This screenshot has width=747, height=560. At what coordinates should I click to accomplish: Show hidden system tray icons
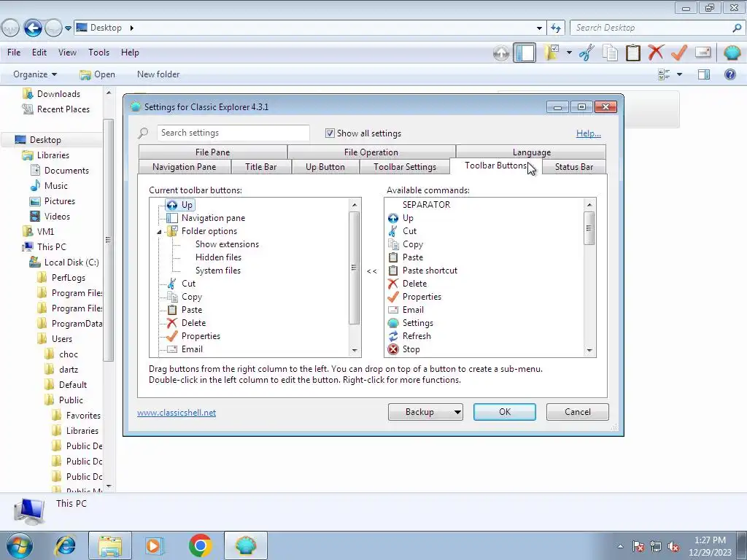point(620,546)
